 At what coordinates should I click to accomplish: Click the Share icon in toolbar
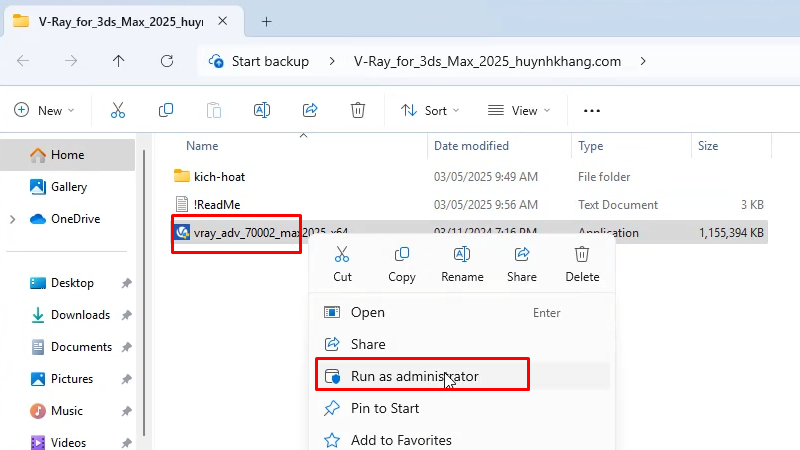click(310, 110)
